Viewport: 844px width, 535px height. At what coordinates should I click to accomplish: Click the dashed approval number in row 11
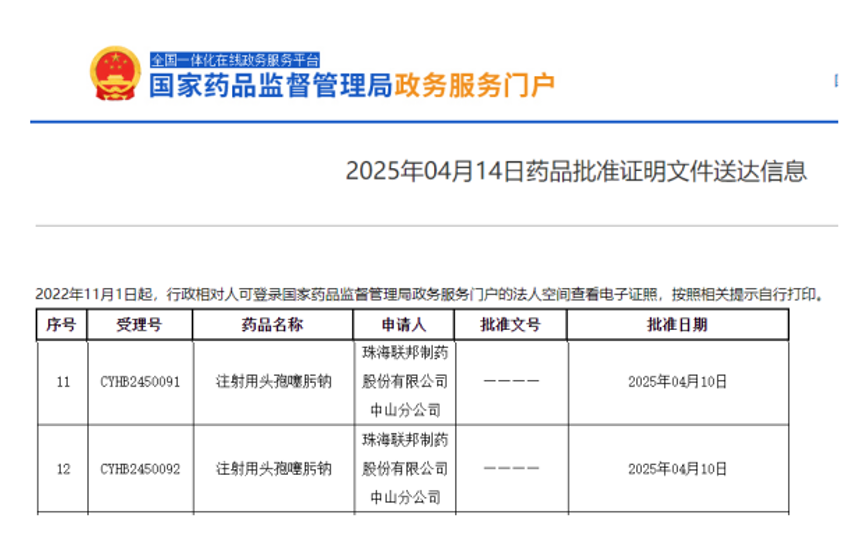[511, 381]
